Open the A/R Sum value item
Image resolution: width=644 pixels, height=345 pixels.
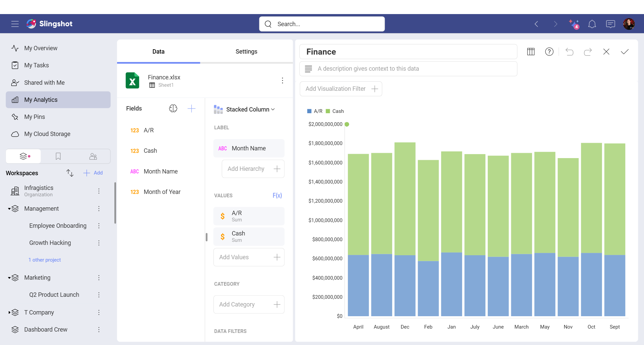249,216
